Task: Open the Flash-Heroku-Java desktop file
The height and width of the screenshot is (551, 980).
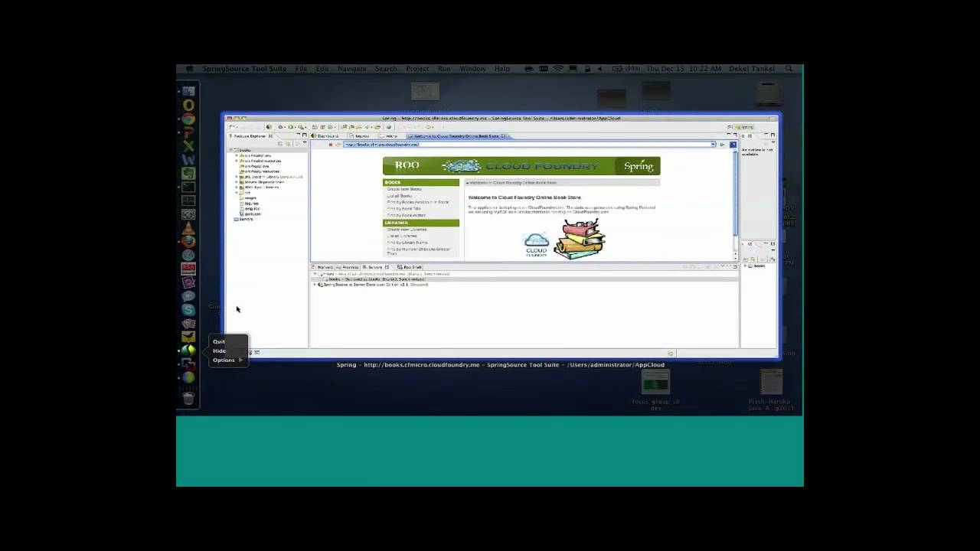Action: pos(770,391)
